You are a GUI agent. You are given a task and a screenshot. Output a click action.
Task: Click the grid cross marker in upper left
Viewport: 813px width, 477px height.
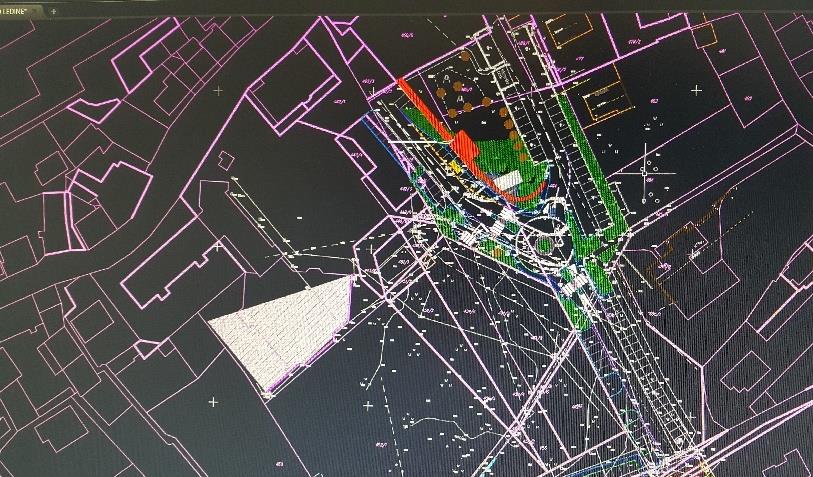(218, 91)
